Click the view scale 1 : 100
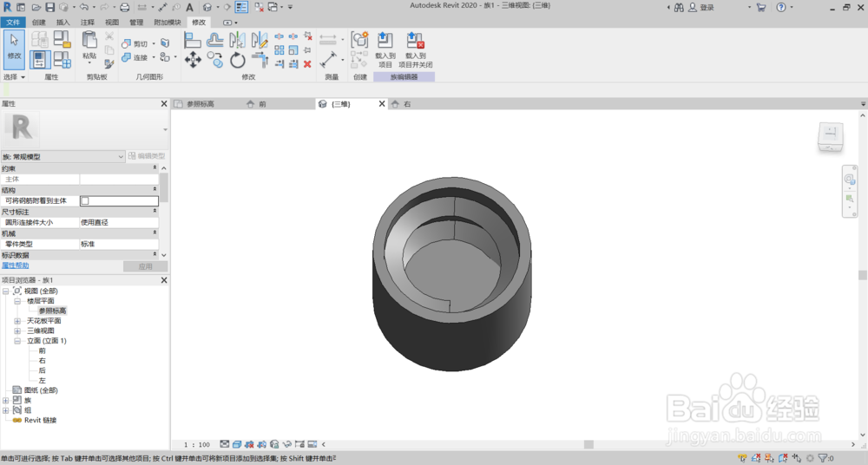Viewport: 868px width, 465px height. pos(197,444)
